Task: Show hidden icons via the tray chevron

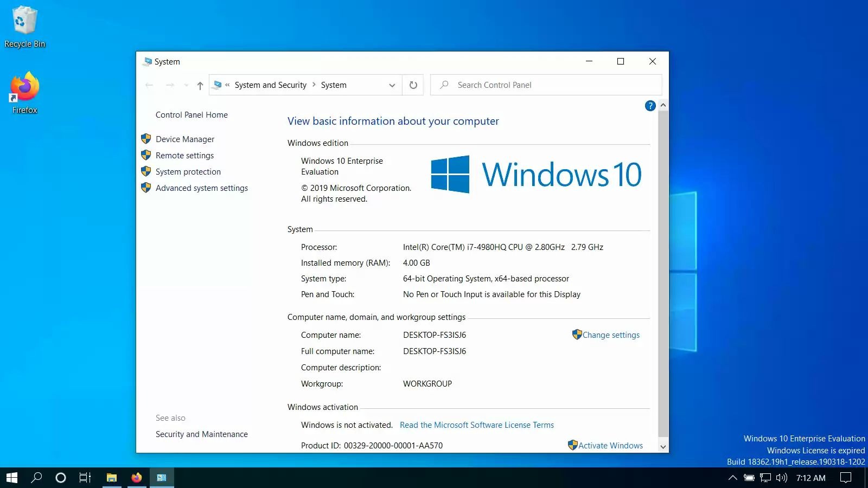Action: [732, 478]
